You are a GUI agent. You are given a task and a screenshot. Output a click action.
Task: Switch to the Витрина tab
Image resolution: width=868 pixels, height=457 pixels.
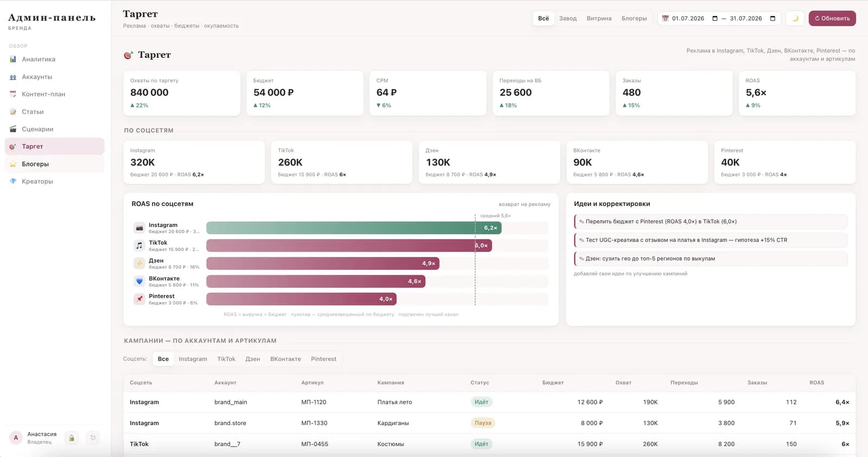click(599, 18)
